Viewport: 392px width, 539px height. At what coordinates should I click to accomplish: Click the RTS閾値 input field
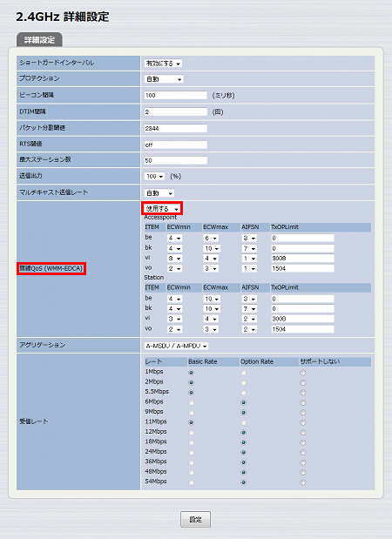[x=176, y=145]
